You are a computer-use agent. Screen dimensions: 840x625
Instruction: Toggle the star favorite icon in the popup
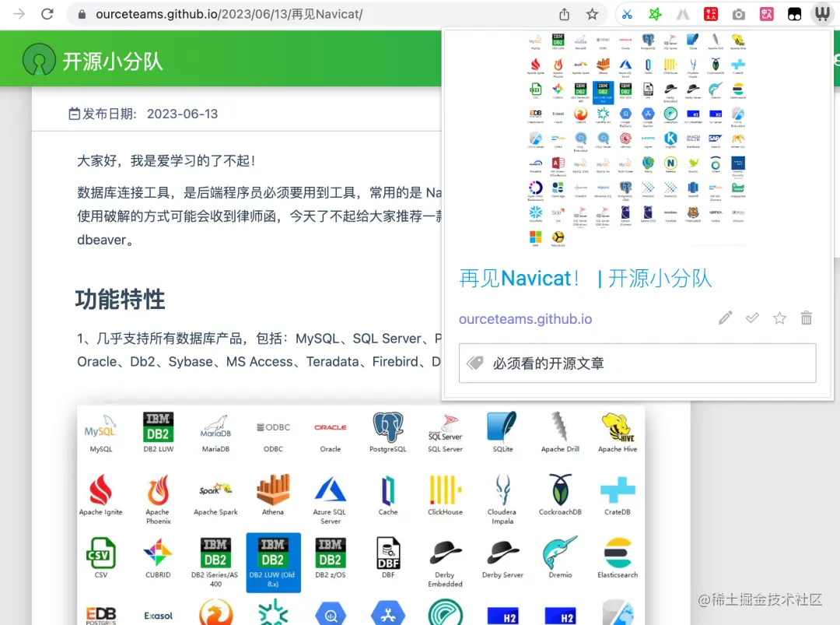779,318
